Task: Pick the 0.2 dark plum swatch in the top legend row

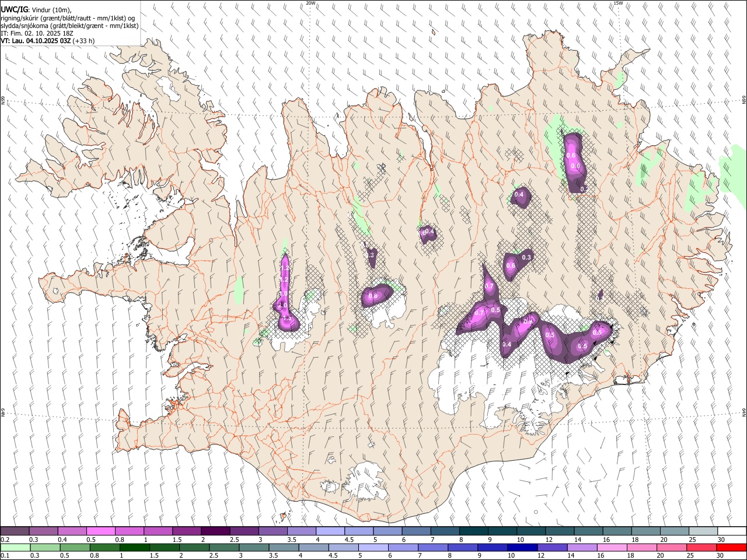Action: point(15,531)
